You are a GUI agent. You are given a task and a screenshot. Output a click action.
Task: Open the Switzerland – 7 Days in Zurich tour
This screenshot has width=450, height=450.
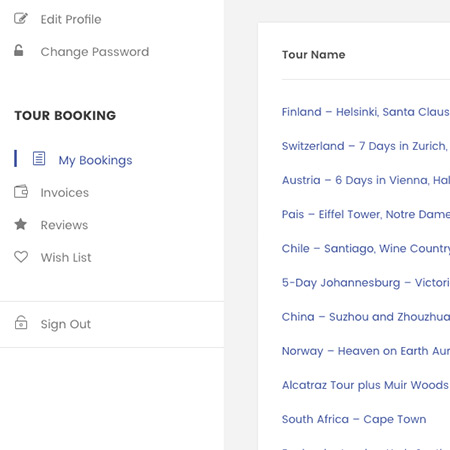(x=366, y=146)
